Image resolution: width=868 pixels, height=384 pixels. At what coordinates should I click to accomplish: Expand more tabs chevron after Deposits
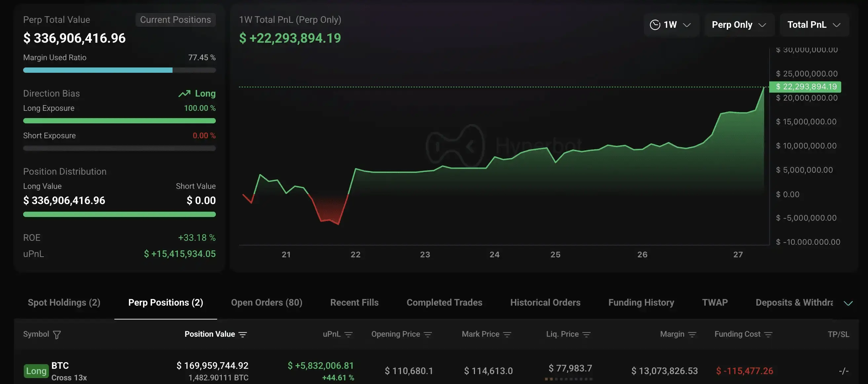848,303
